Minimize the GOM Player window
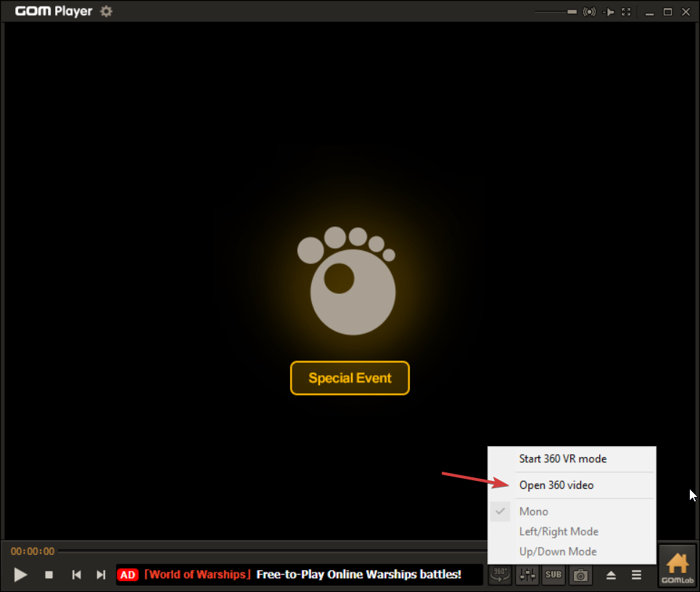Viewport: 700px width, 592px height. tap(649, 12)
